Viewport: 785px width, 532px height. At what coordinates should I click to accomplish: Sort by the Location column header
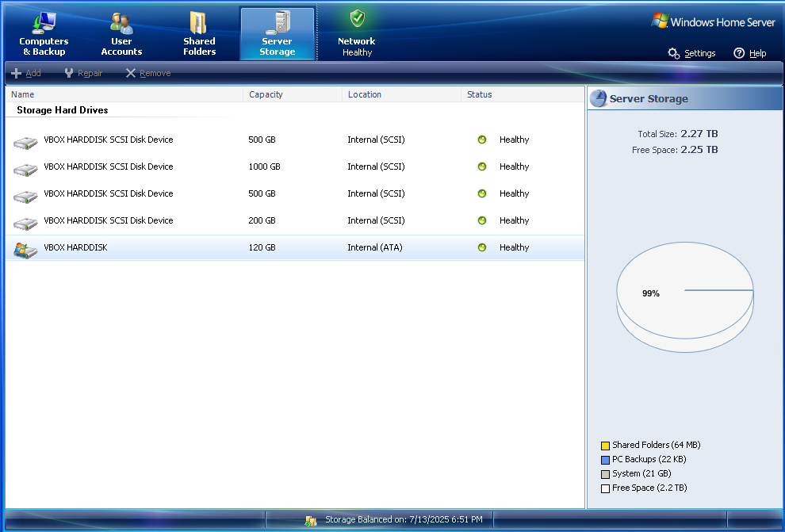tap(401, 94)
